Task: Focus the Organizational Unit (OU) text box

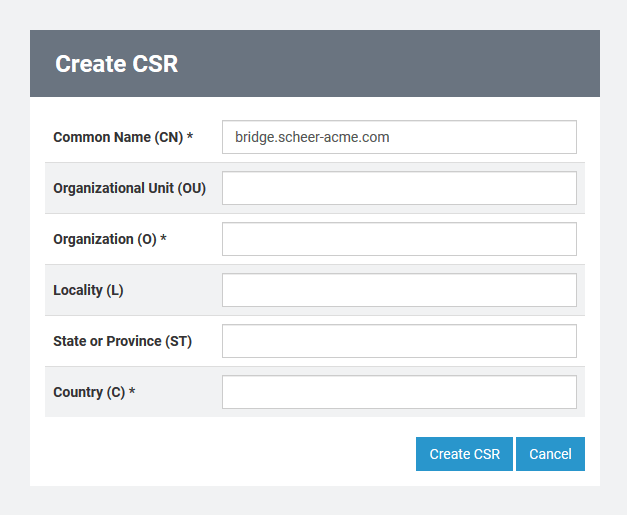Action: click(x=399, y=188)
